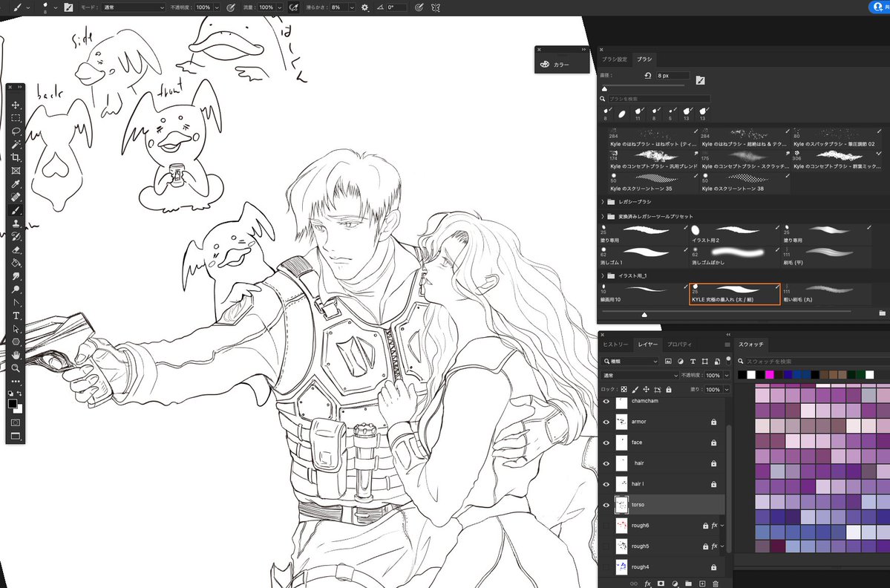This screenshot has width=890, height=588.
Task: Switch to the プロパティ tab
Action: point(679,344)
